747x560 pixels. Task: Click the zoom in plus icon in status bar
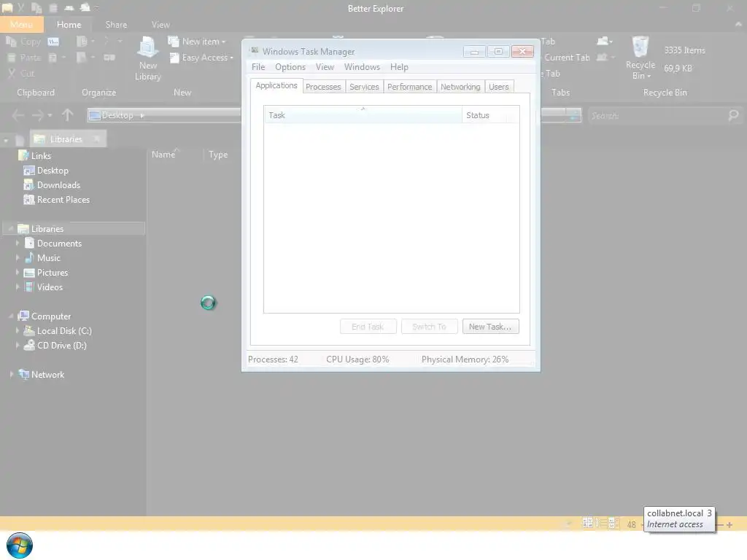click(729, 524)
